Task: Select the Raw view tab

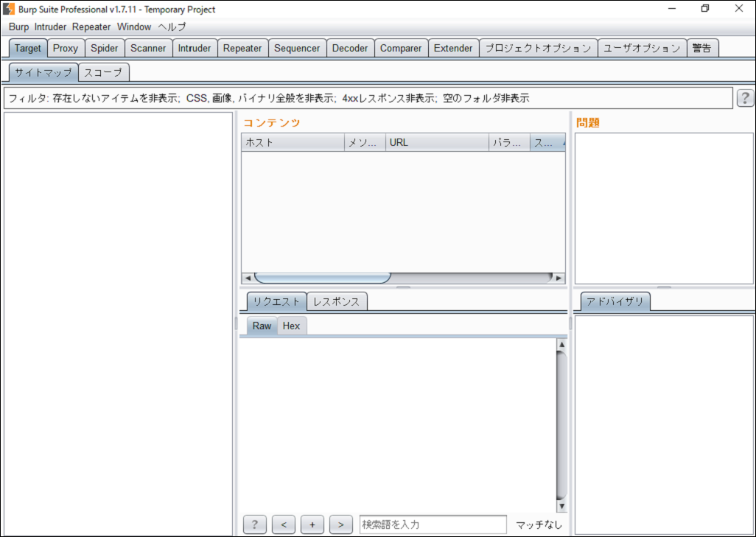Action: point(262,326)
